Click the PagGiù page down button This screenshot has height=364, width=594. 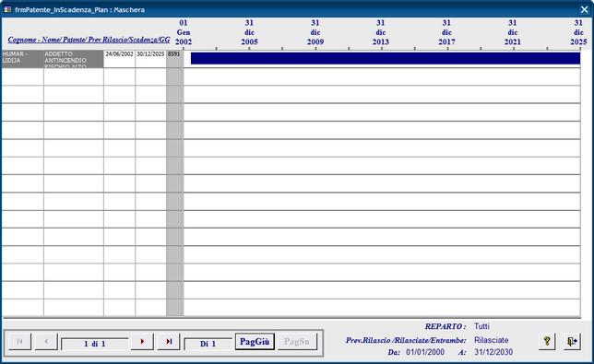[255, 341]
